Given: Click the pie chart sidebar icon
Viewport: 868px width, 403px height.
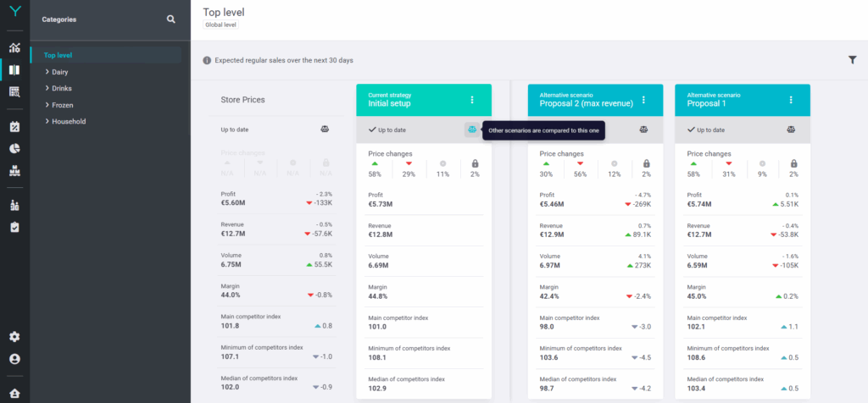Looking at the screenshot, I should [14, 148].
